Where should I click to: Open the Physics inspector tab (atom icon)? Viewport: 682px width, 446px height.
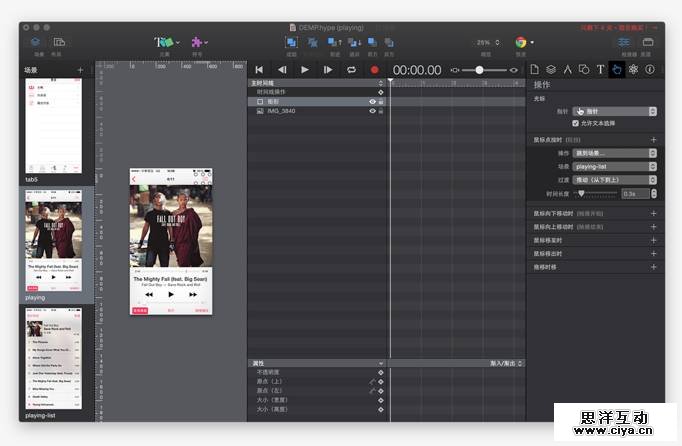(633, 69)
